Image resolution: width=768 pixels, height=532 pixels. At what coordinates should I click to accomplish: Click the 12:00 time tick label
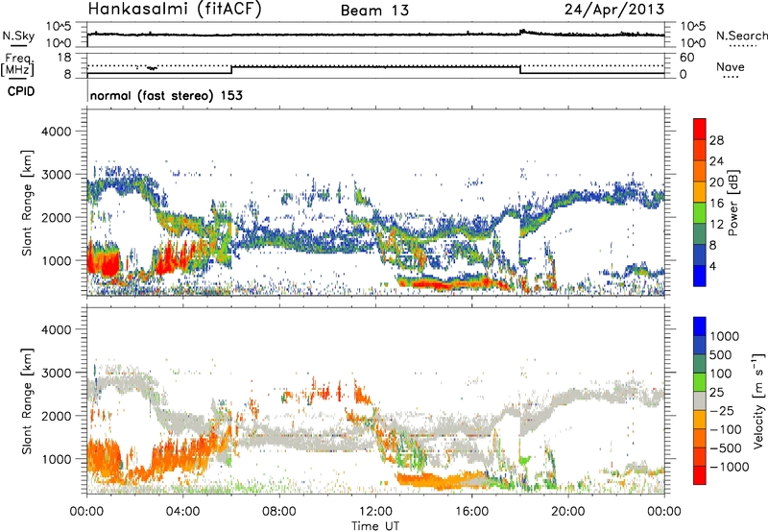click(375, 512)
